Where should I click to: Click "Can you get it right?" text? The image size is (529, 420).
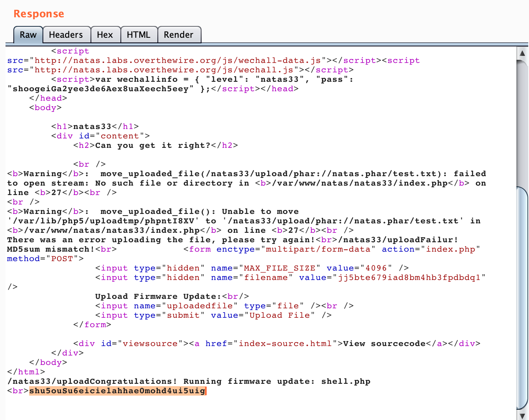153,146
